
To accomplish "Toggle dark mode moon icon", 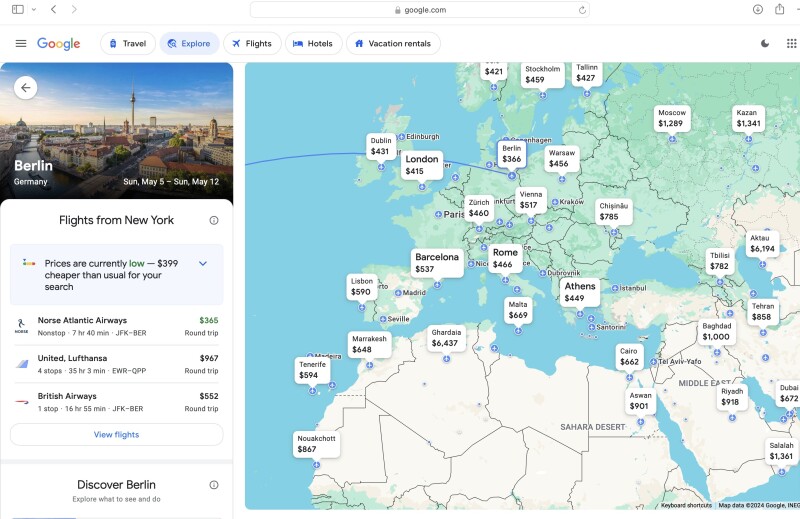I will click(x=766, y=43).
